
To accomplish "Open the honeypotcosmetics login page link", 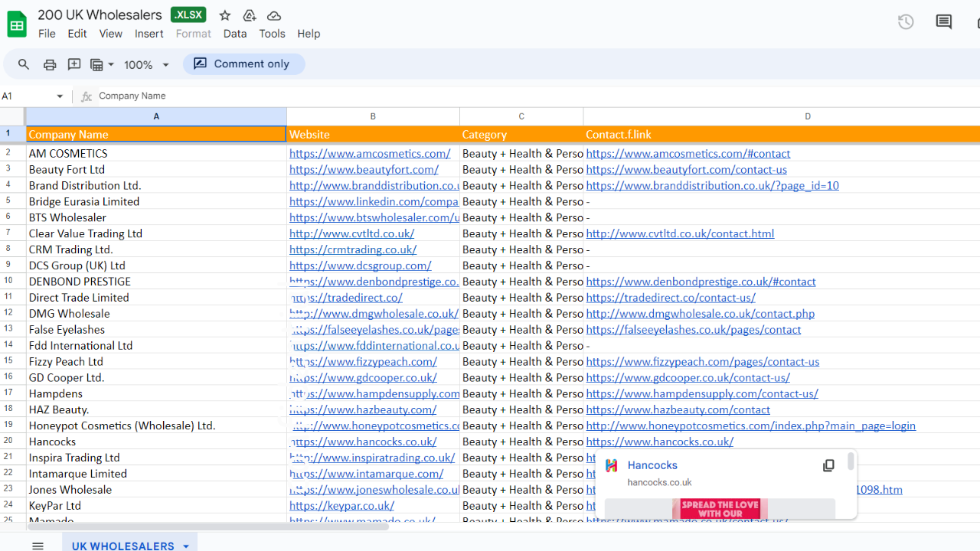I will [x=751, y=426].
